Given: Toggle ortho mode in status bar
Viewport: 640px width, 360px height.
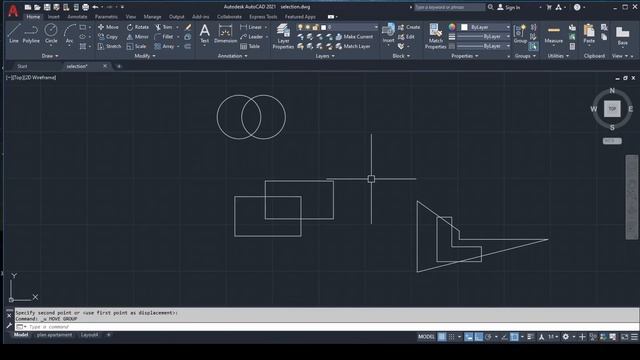Looking at the screenshot, I should [x=479, y=337].
